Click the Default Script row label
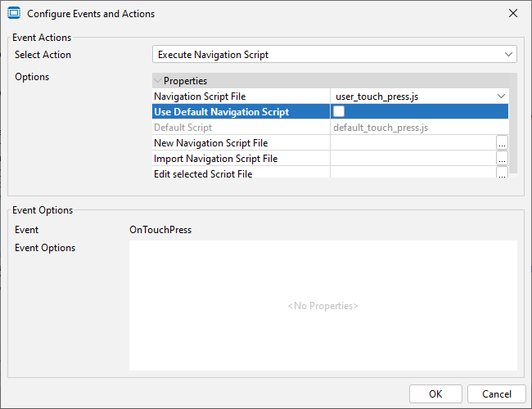Screen dimensions: 532x409 (183, 128)
